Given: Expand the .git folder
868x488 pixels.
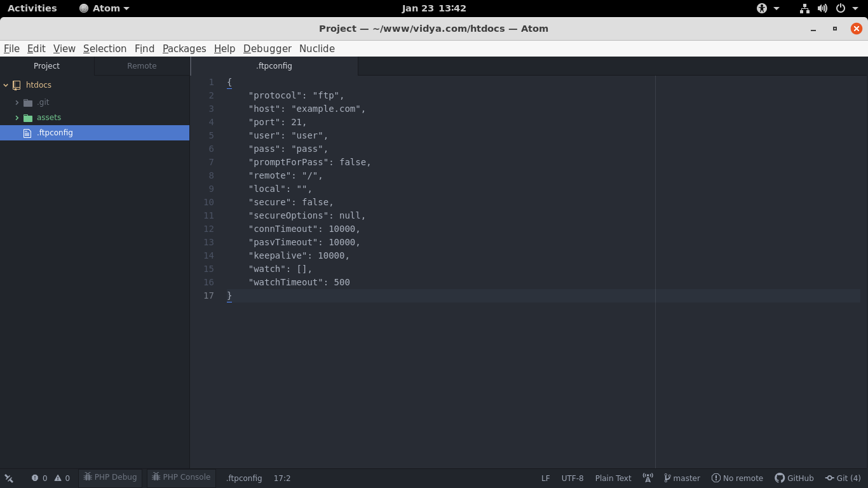Looking at the screenshot, I should coord(17,102).
